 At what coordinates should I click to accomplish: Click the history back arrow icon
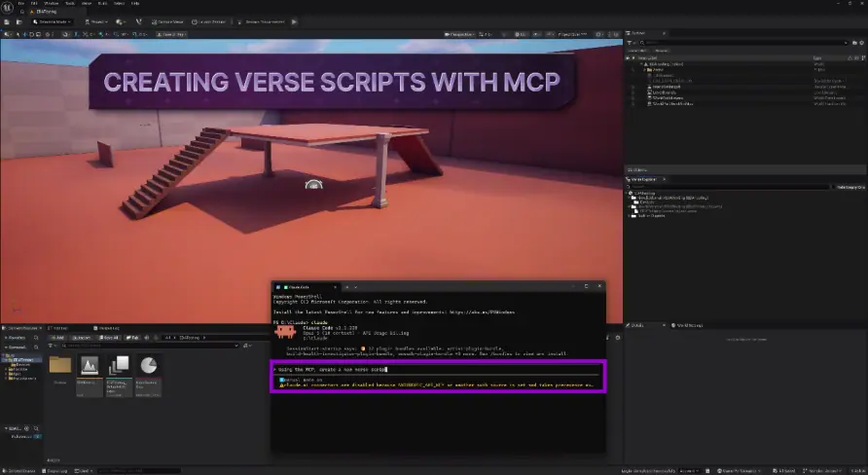coord(147,337)
